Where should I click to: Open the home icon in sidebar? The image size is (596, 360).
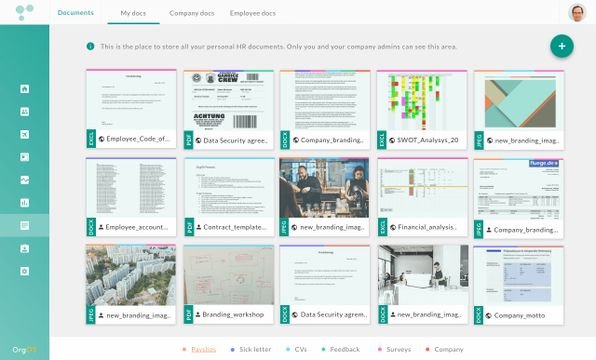point(24,89)
